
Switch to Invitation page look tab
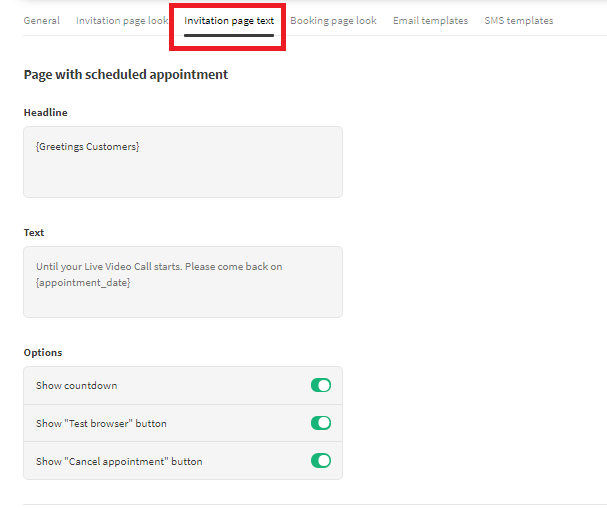click(x=121, y=21)
